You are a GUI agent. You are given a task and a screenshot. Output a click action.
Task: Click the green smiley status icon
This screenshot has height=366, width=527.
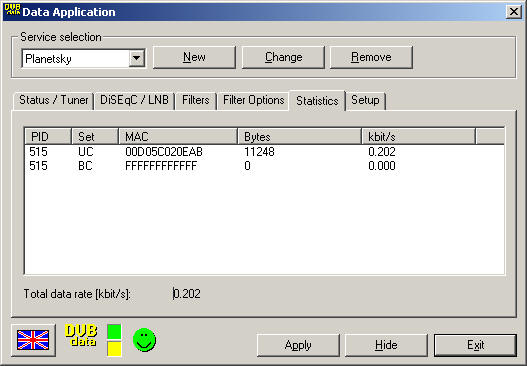[x=145, y=340]
